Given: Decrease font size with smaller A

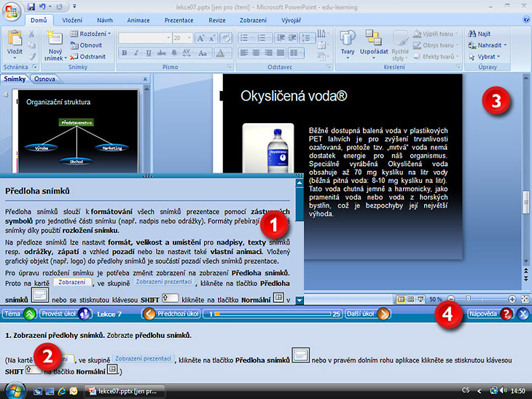Looking at the screenshot, I should coord(212,38).
